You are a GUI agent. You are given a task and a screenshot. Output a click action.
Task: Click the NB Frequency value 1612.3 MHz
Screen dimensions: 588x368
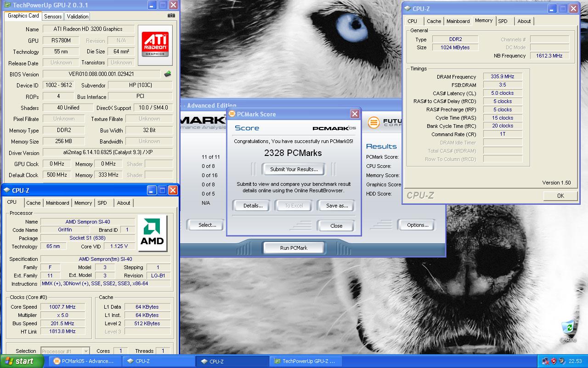click(549, 56)
